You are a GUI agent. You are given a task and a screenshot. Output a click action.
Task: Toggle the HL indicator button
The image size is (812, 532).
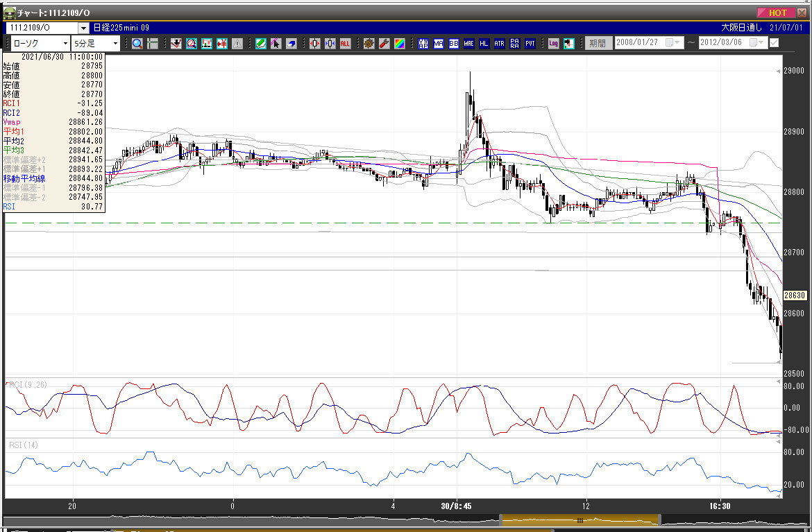[x=484, y=44]
